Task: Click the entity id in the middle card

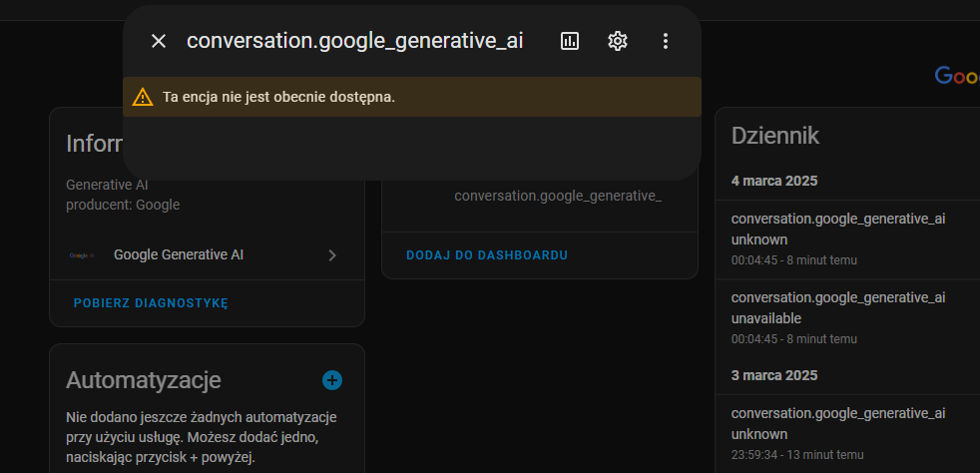Action: pyautogui.click(x=558, y=196)
